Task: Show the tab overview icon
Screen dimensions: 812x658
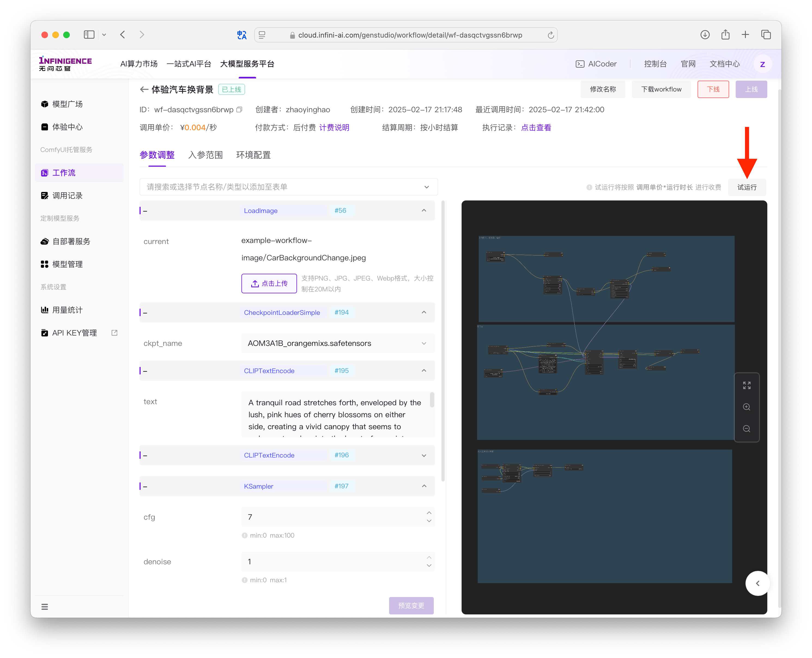Action: point(766,35)
